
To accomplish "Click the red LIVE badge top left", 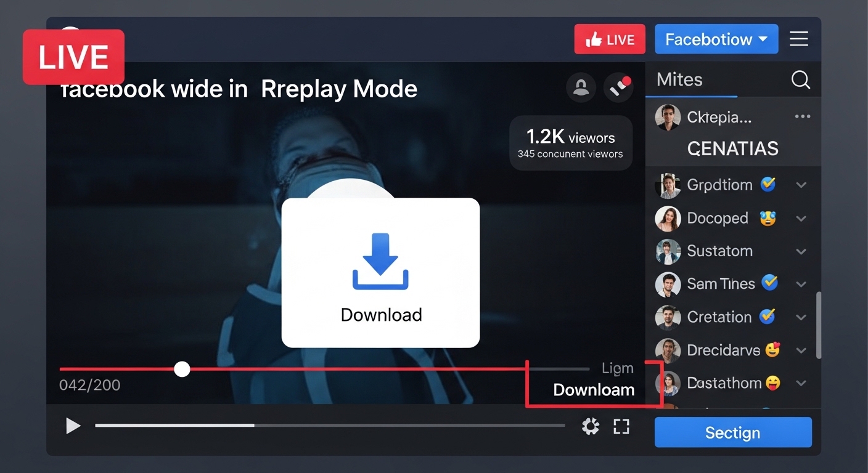I will coord(73,56).
